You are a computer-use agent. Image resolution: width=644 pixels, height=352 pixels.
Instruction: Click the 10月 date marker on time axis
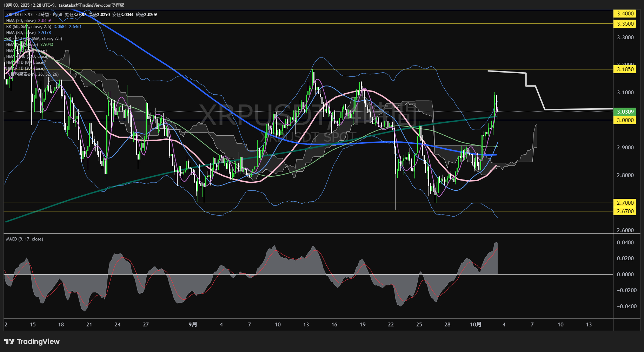coord(476,325)
